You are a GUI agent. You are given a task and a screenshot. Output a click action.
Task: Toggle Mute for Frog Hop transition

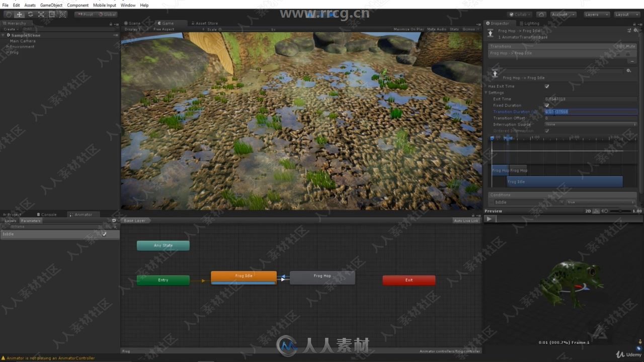click(627, 53)
